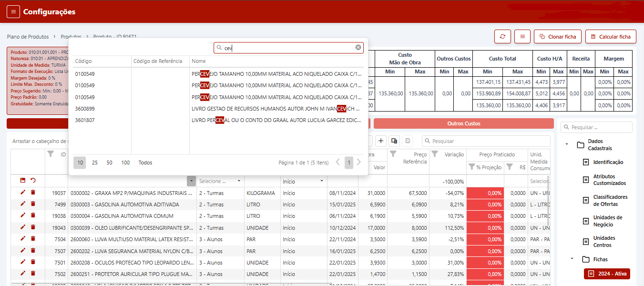Save the new row being edited
Screen dimensions: 644x286
pos(23,181)
